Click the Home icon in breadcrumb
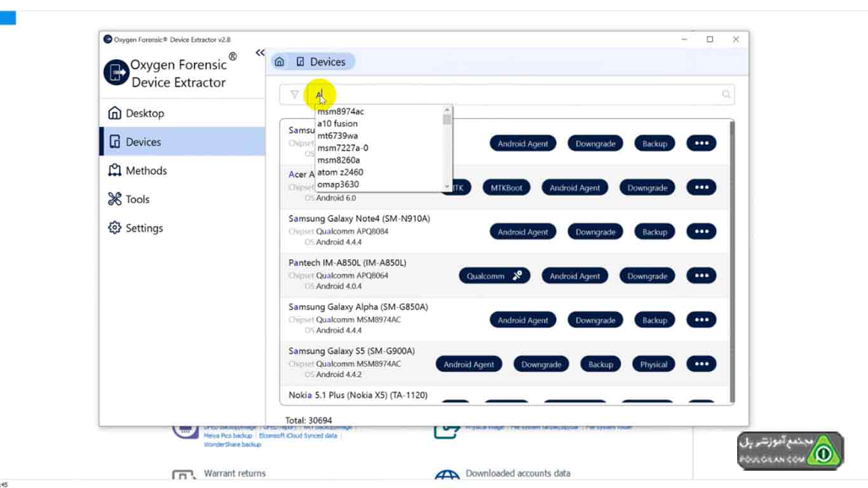Viewport: 868px width, 488px height. (280, 62)
